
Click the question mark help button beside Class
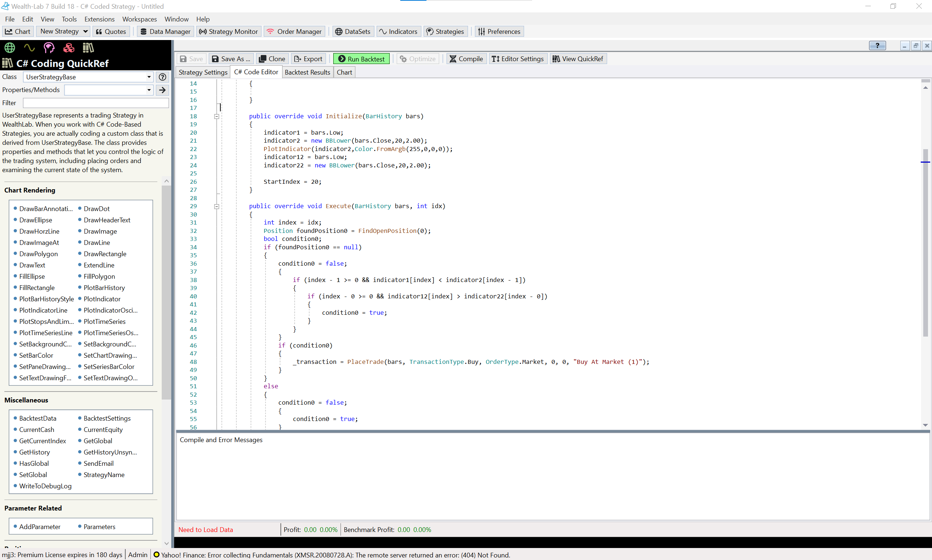[x=162, y=77]
